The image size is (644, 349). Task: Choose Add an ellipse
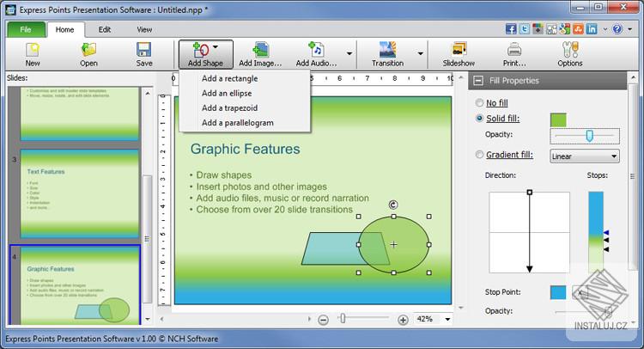[245, 94]
